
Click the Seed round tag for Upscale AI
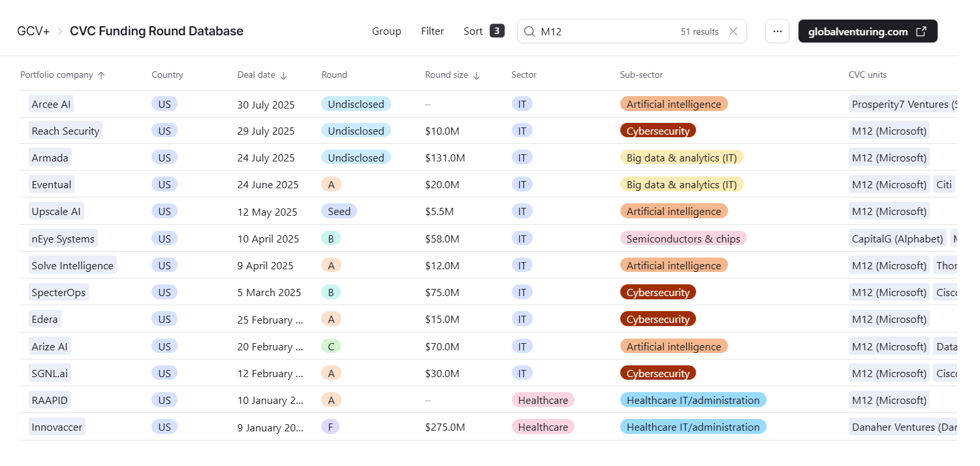[x=338, y=211]
